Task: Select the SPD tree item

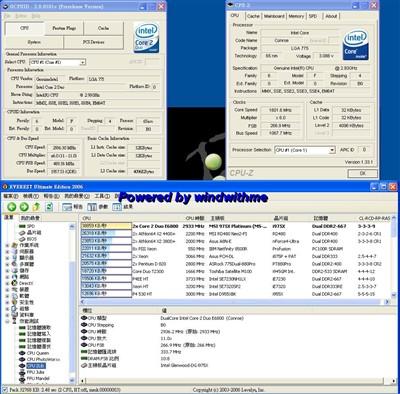Action: pyautogui.click(x=31, y=226)
